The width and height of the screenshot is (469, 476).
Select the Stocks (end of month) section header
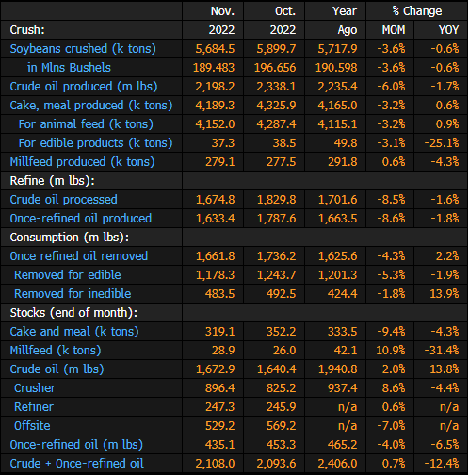coord(73,313)
